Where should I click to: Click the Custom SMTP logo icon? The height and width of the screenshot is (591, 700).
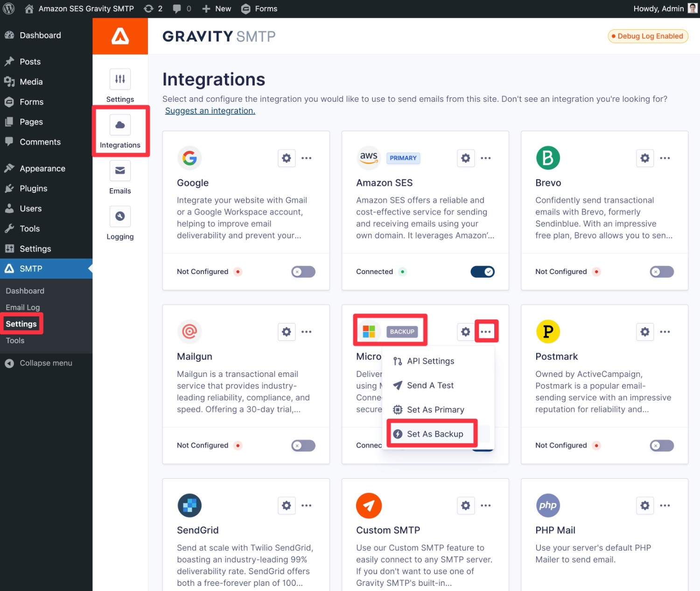coord(369,506)
